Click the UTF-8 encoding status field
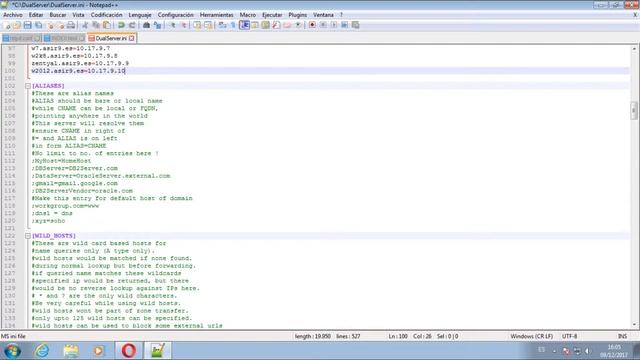This screenshot has width=640, height=360. pyautogui.click(x=569, y=336)
